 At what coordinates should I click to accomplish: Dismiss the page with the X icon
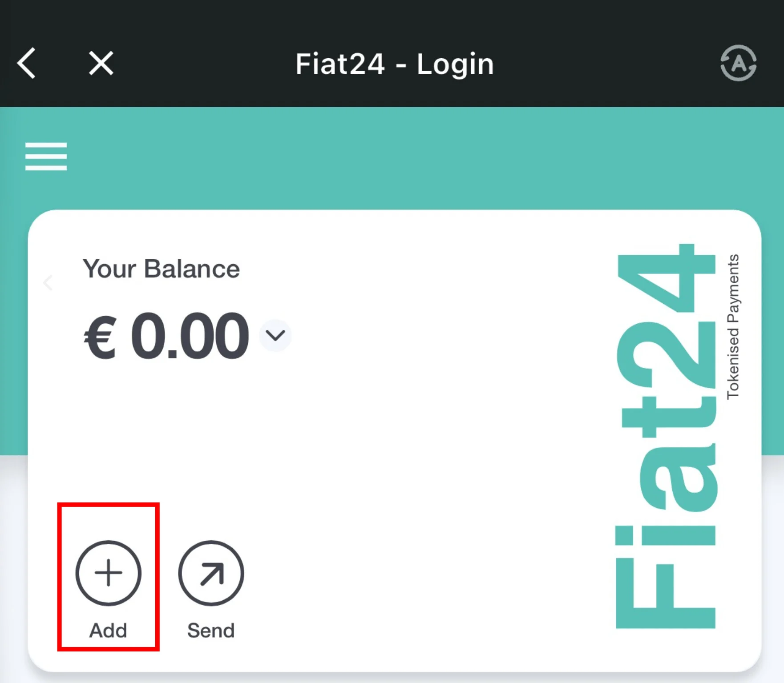point(101,63)
